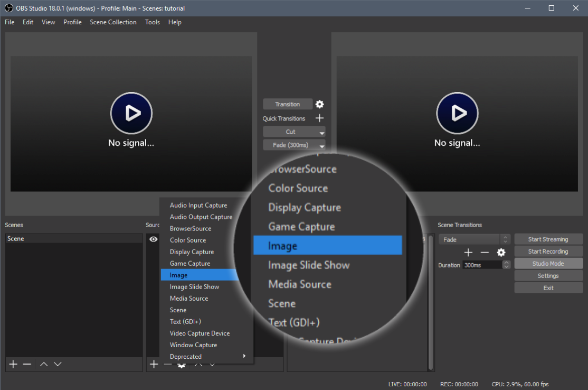Toggle source visibility eye icon

(x=154, y=239)
